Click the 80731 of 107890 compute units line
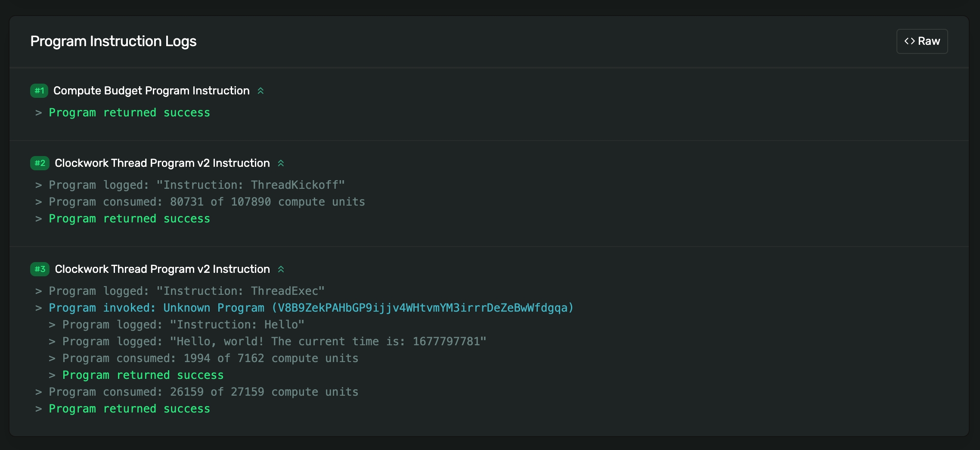Viewport: 980px width, 450px height. [207, 202]
